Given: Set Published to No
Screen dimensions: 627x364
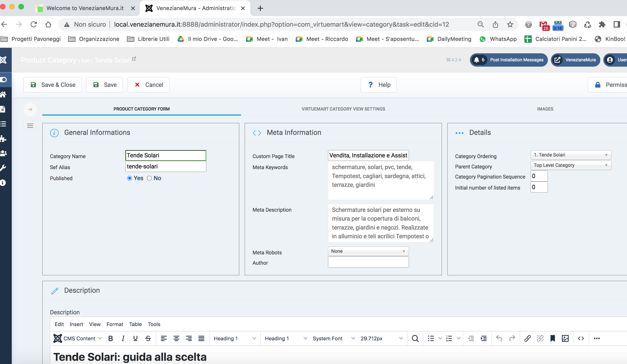Looking at the screenshot, I should coord(149,178).
